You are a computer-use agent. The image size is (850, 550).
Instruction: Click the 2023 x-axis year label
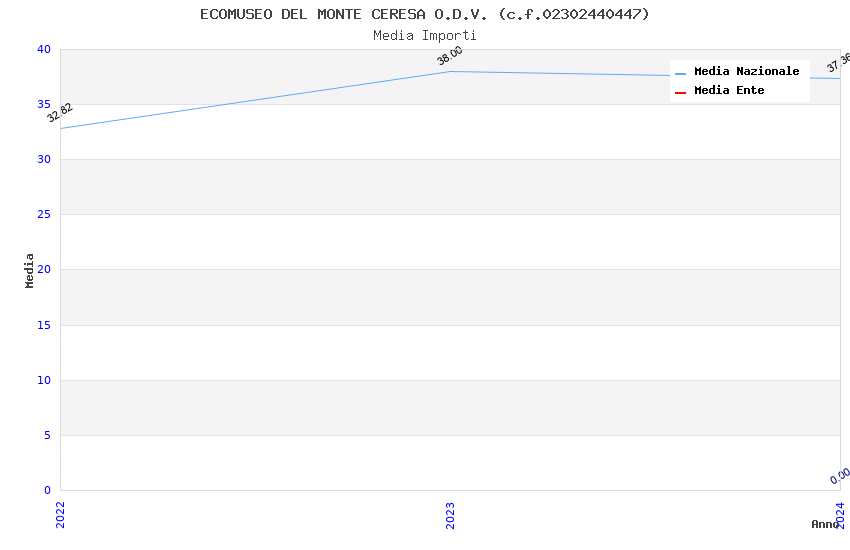(450, 515)
